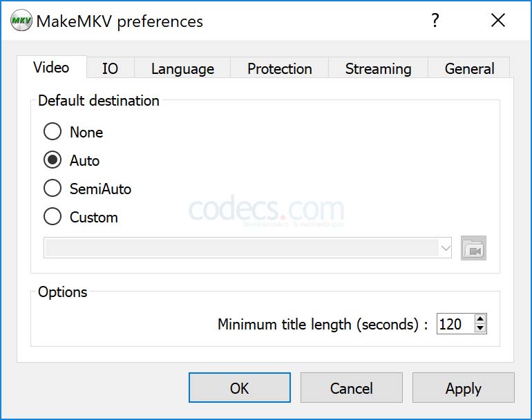Apply the preference changes
Image resolution: width=532 pixels, height=420 pixels.
(464, 388)
